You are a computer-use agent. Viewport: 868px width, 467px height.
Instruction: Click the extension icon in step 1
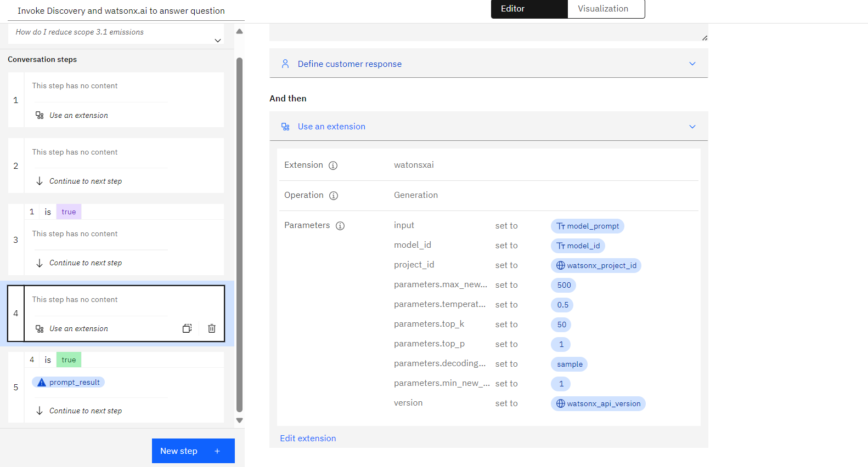(40, 115)
